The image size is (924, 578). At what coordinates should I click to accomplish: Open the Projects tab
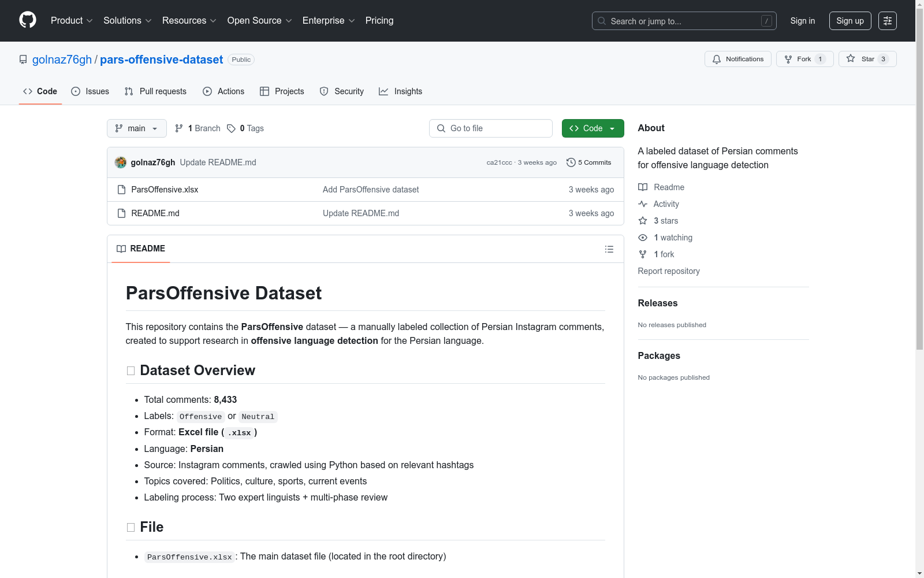[282, 91]
